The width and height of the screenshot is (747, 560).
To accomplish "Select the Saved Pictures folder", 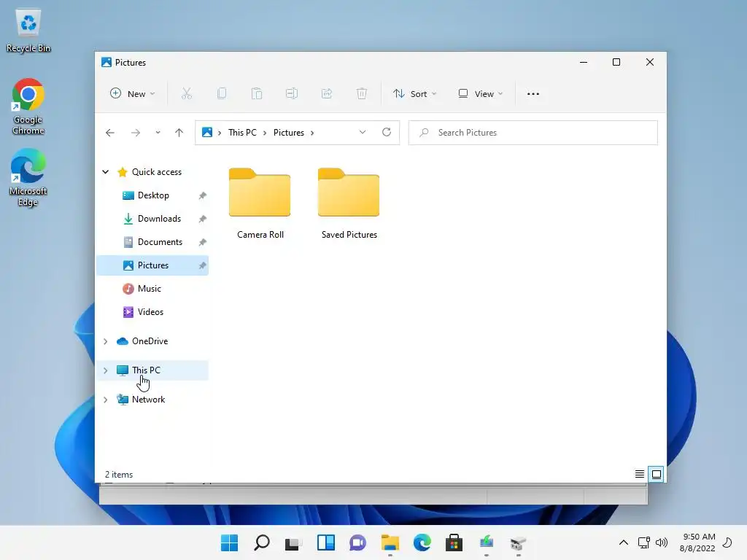I will [x=349, y=204].
